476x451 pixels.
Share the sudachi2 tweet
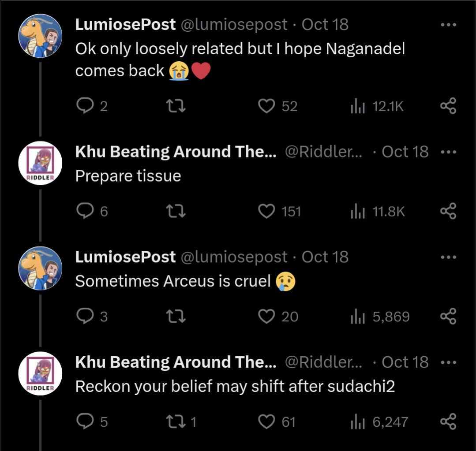tap(448, 422)
